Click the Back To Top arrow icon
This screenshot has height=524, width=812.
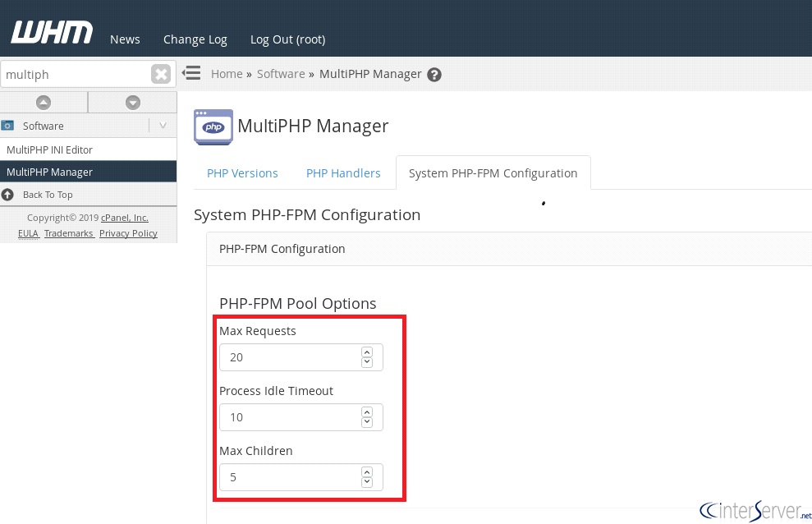[7, 195]
